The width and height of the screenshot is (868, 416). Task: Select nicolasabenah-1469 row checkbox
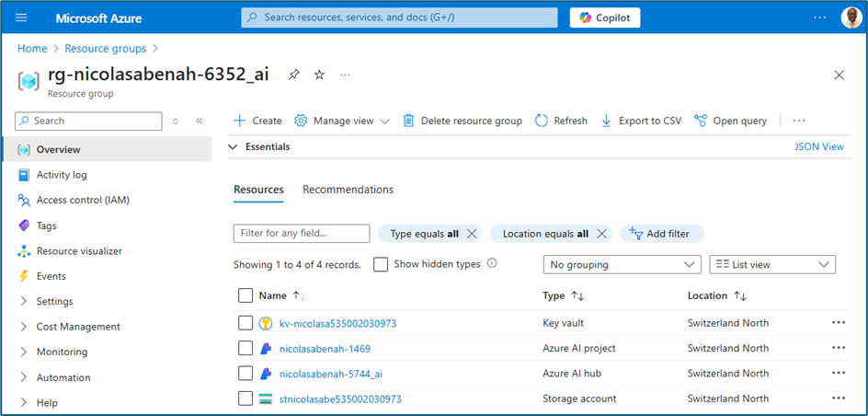pos(246,349)
